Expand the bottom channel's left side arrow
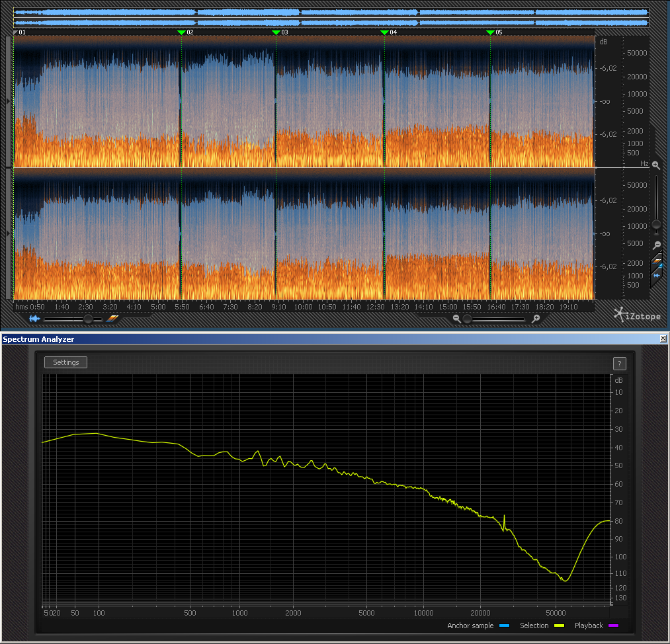The width and height of the screenshot is (670, 644). tap(8, 233)
